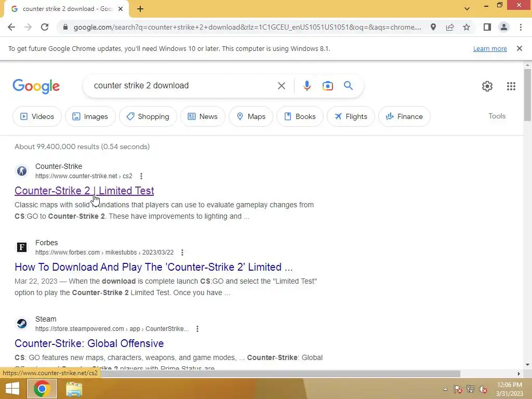Image resolution: width=532 pixels, height=399 pixels.
Task: Search by image with camera icon
Action: point(327,86)
